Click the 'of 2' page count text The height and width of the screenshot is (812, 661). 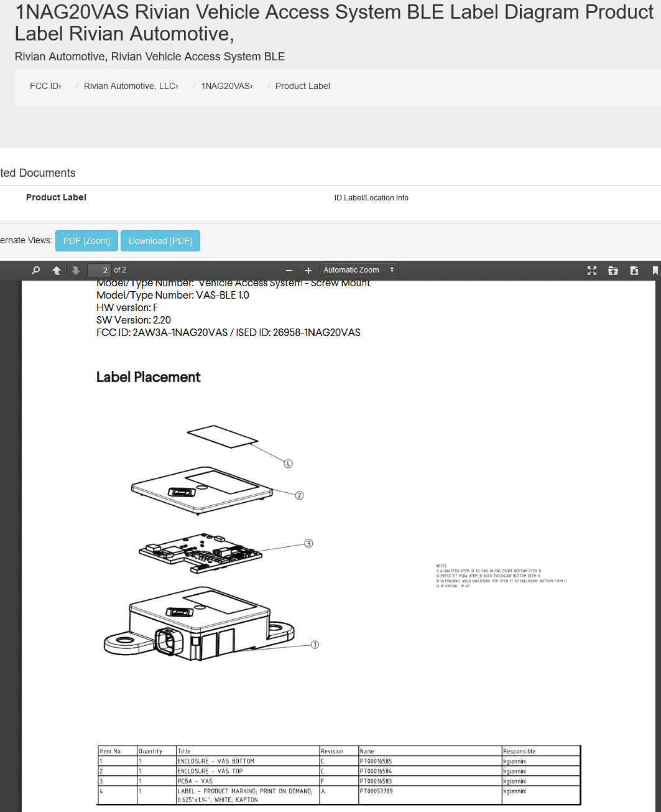click(x=120, y=270)
